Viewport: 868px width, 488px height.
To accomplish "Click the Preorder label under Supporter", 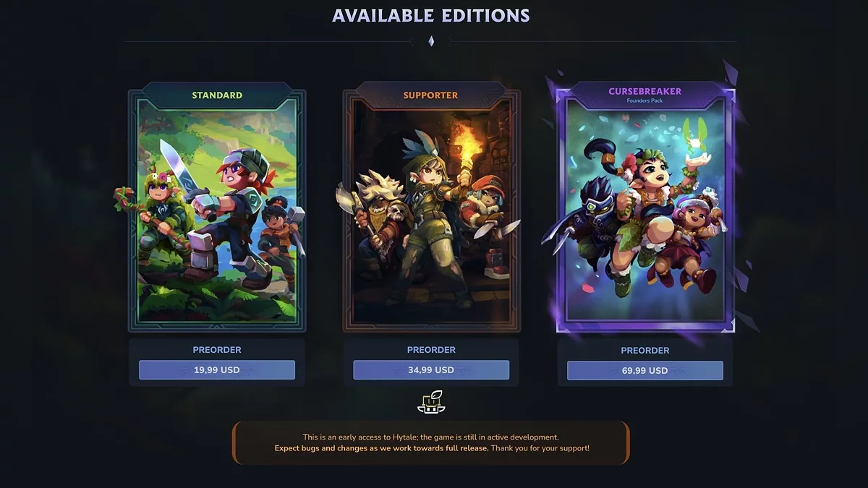I will 431,350.
